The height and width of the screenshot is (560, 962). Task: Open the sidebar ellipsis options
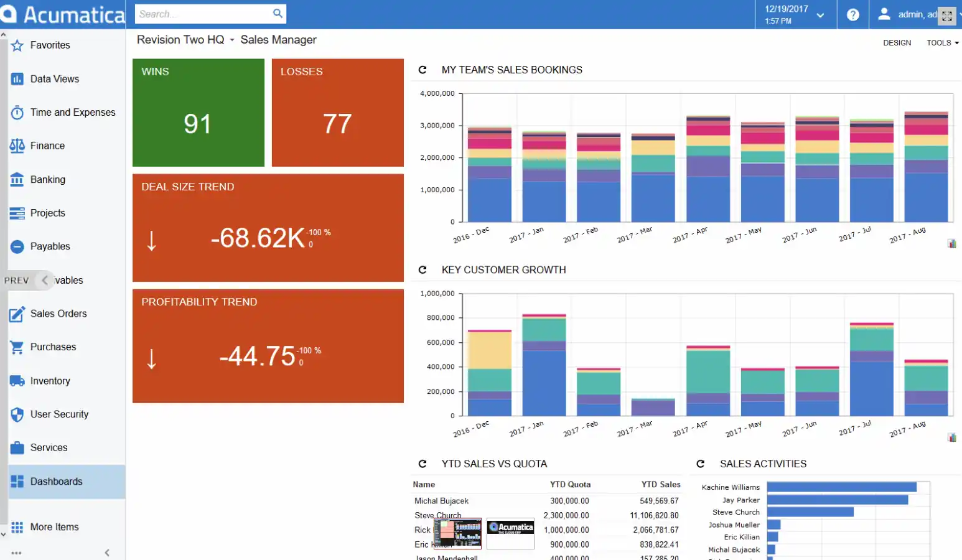(16, 553)
